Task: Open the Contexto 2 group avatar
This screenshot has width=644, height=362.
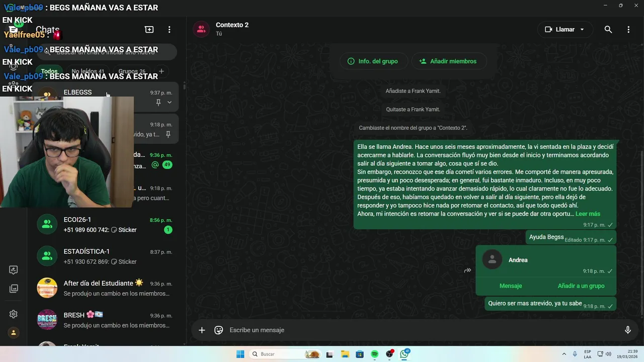Action: pos(201,29)
